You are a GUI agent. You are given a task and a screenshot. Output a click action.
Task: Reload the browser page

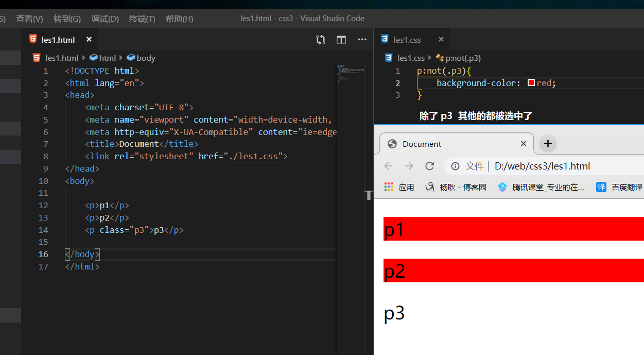tap(429, 166)
